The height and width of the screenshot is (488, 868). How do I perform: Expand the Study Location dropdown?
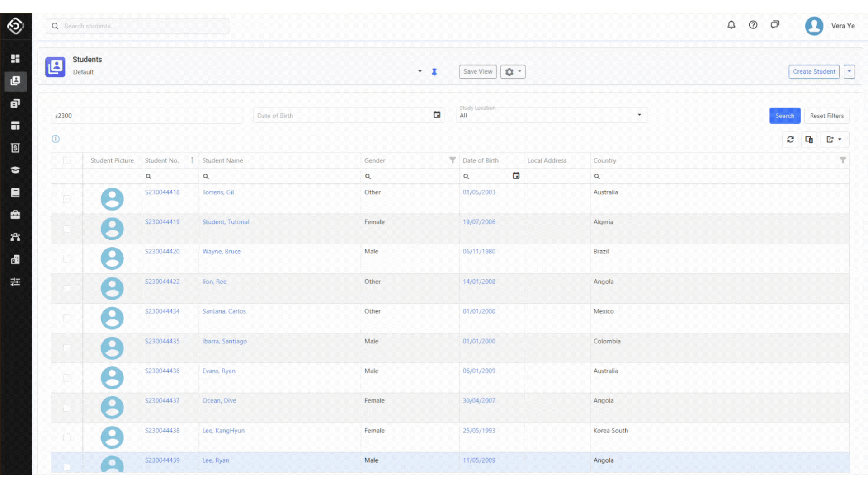tap(639, 115)
